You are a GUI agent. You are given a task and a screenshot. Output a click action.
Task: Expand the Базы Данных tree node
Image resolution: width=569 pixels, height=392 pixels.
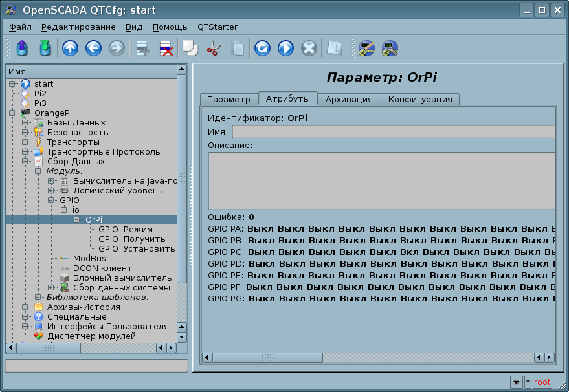[x=25, y=123]
